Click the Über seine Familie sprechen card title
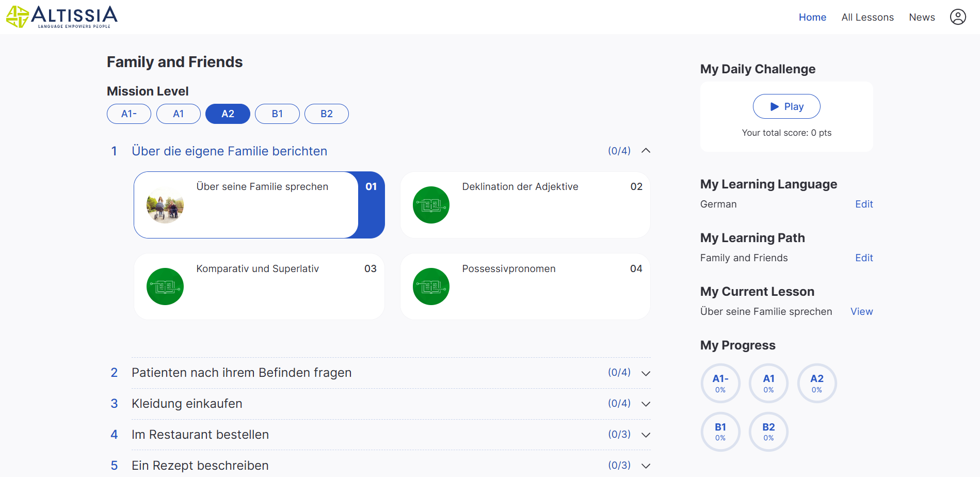980x477 pixels. tap(262, 186)
